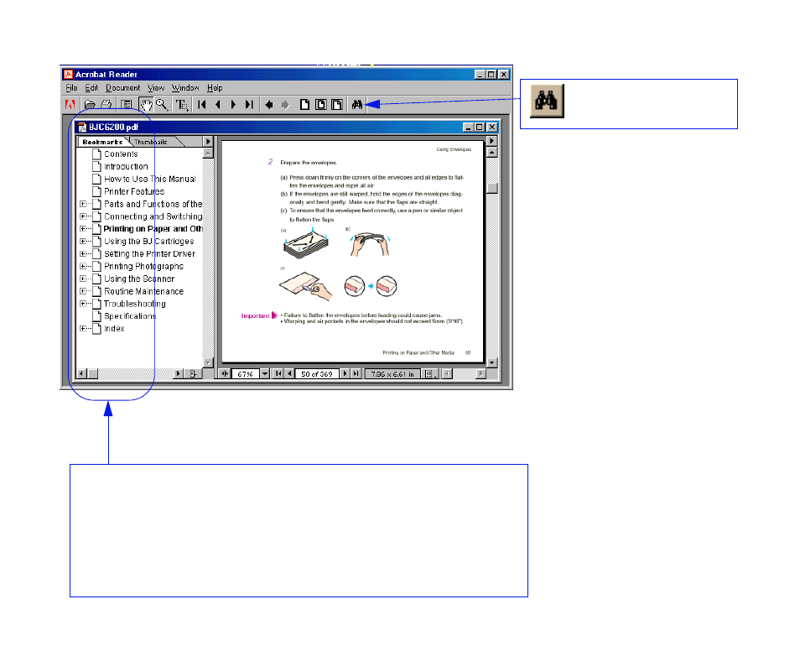Screen dimensions: 800x672
Task: Open the Specifications bookmark
Action: 130,316
